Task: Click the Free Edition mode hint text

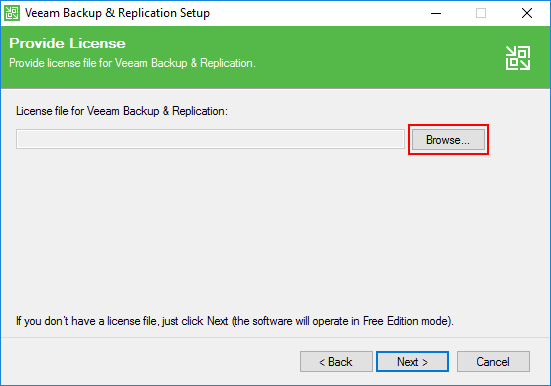Action: coord(235,321)
